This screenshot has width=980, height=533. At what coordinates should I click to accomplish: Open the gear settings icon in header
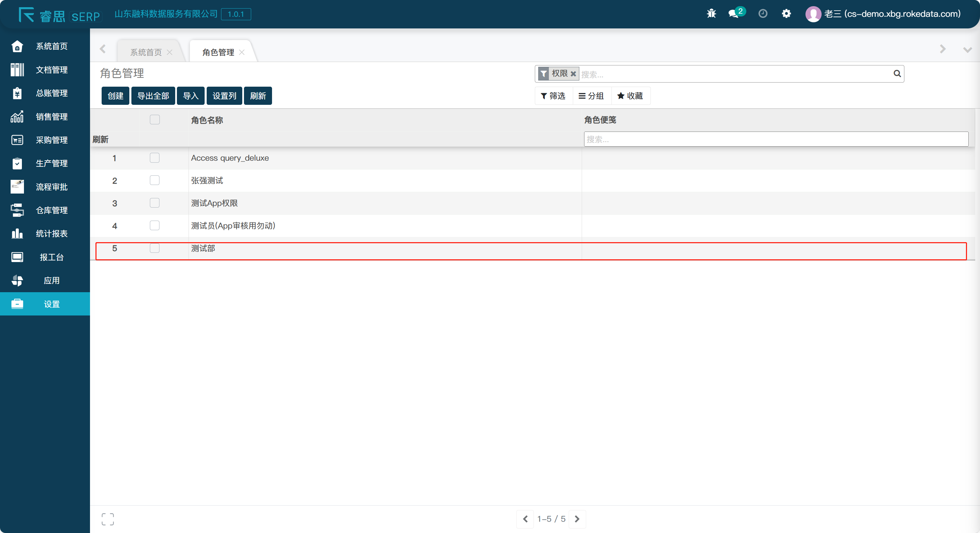tap(786, 14)
